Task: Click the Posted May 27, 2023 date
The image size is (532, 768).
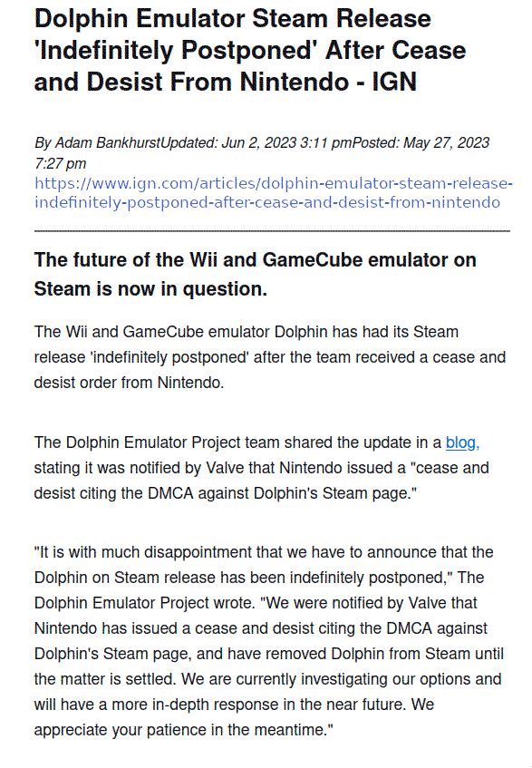Action: (421, 142)
